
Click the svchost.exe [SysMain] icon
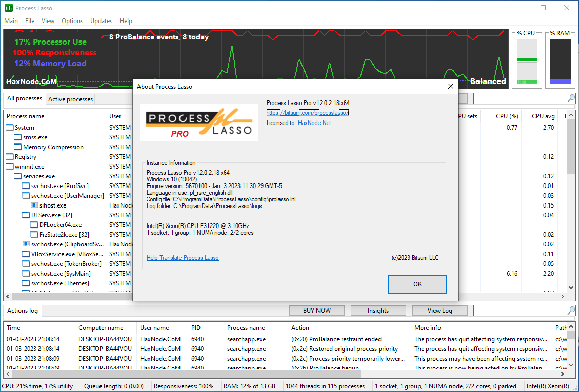click(26, 273)
